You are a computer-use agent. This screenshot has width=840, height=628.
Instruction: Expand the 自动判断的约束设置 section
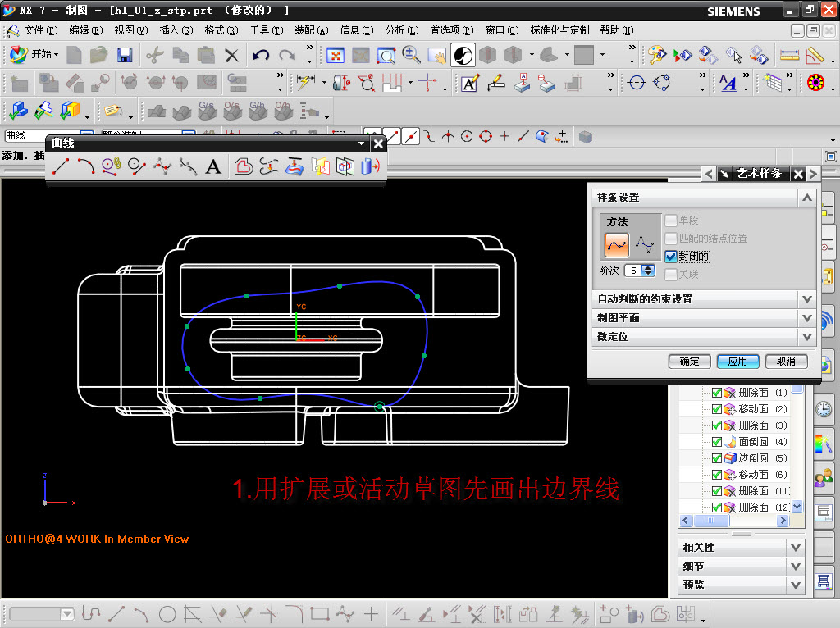pos(807,299)
